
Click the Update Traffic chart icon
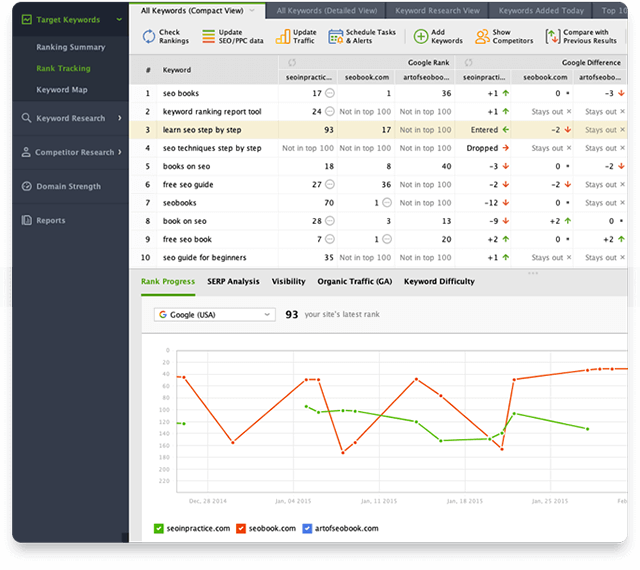tap(283, 36)
